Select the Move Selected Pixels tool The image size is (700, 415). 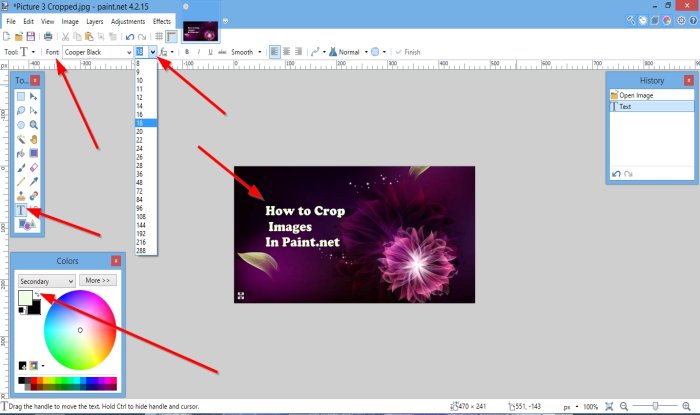pos(33,96)
